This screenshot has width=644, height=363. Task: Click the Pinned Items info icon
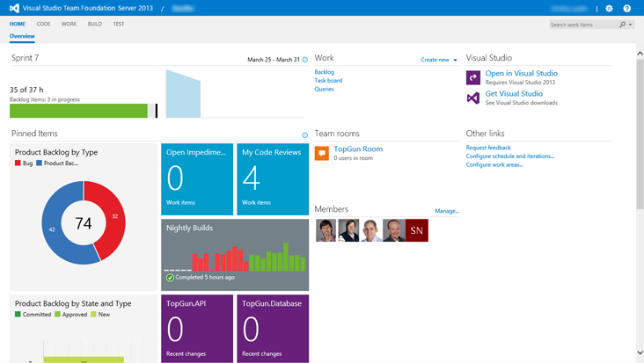(304, 135)
